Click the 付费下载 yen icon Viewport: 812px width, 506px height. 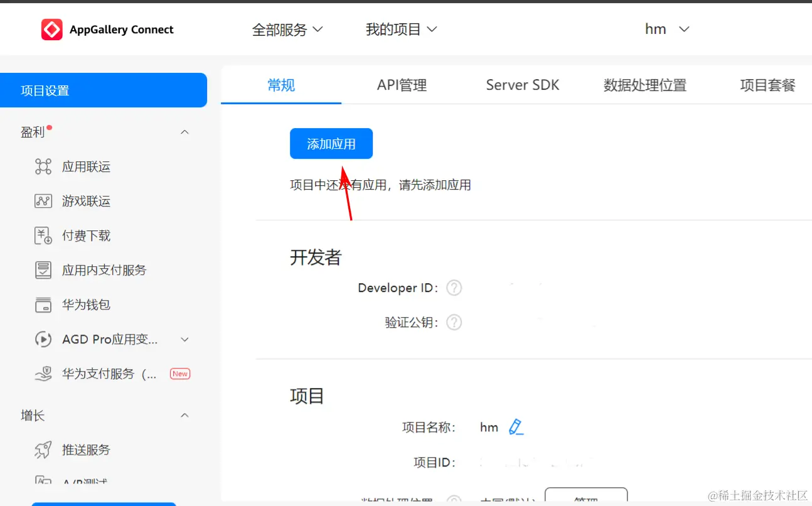coord(43,235)
